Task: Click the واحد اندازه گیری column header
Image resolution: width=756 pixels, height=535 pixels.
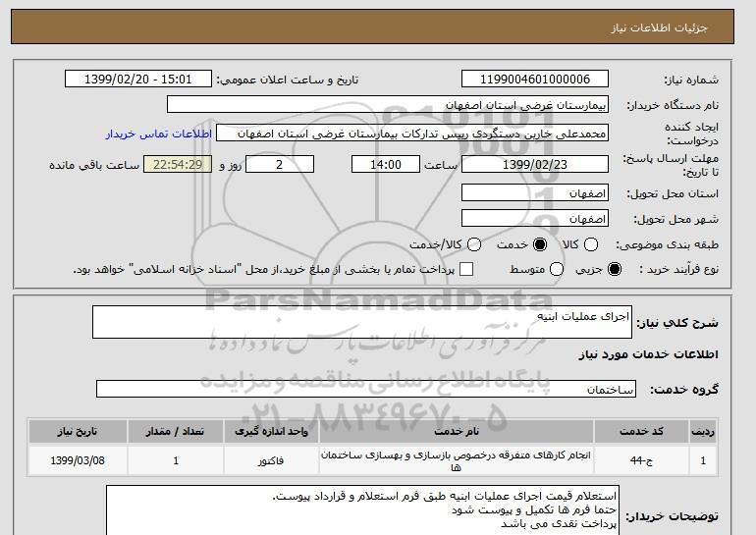Action: coord(271,431)
